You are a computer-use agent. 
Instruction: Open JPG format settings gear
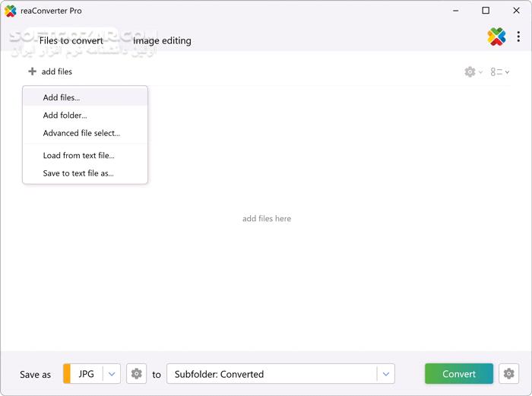pos(137,374)
